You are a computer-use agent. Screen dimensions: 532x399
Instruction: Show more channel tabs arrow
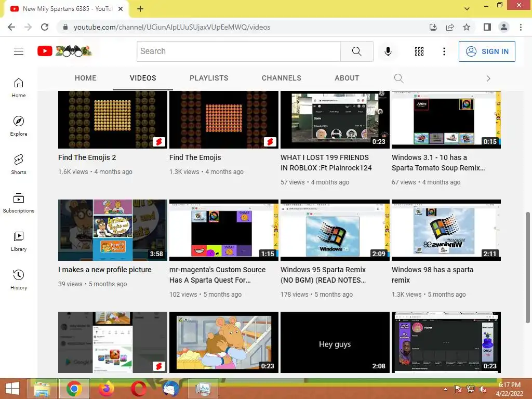pyautogui.click(x=488, y=78)
